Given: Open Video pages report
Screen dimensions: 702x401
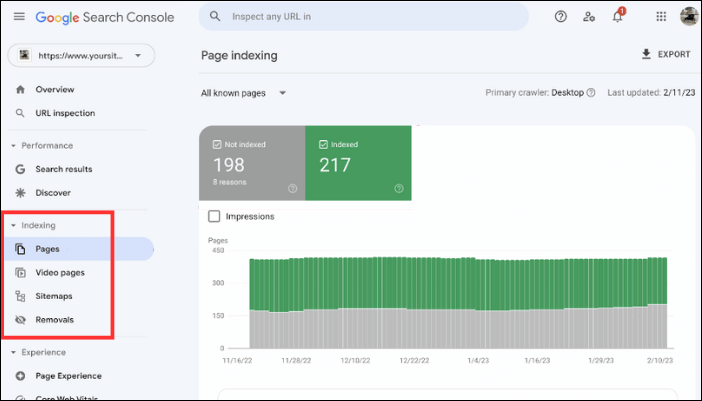Looking at the screenshot, I should [x=60, y=273].
